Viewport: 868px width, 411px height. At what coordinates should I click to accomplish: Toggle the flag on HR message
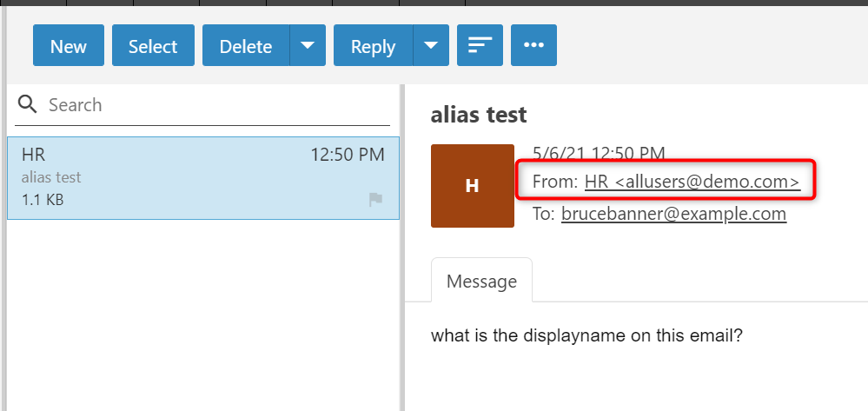pyautogui.click(x=375, y=200)
